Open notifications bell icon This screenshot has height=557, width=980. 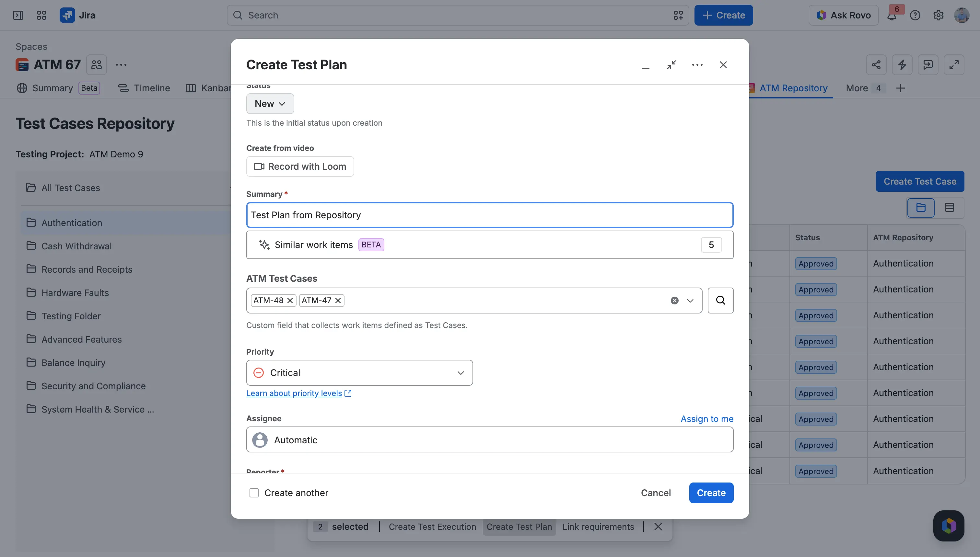pyautogui.click(x=892, y=15)
